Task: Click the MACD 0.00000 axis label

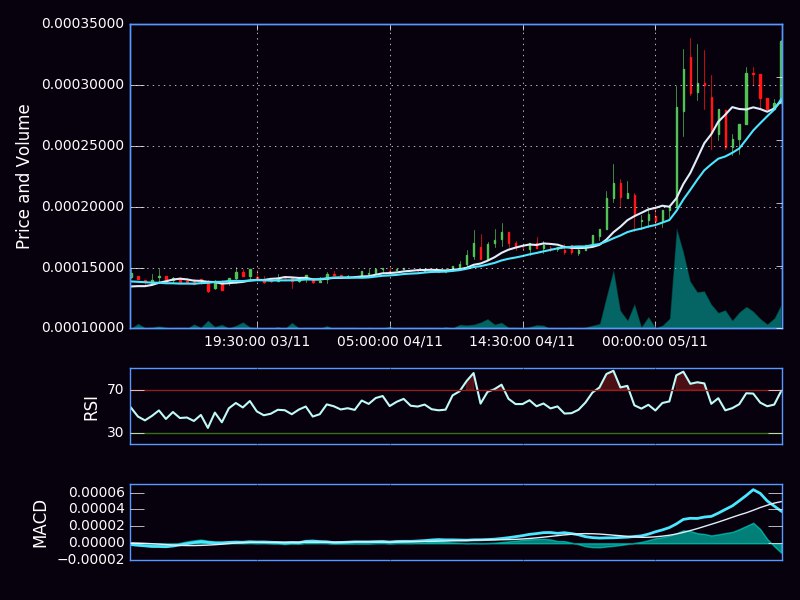Action: tap(96, 542)
